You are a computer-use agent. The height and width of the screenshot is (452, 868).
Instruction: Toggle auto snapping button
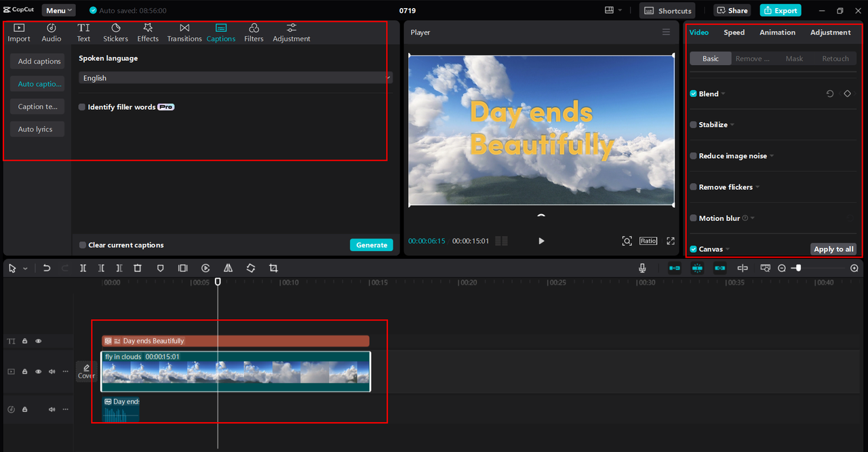click(x=697, y=268)
